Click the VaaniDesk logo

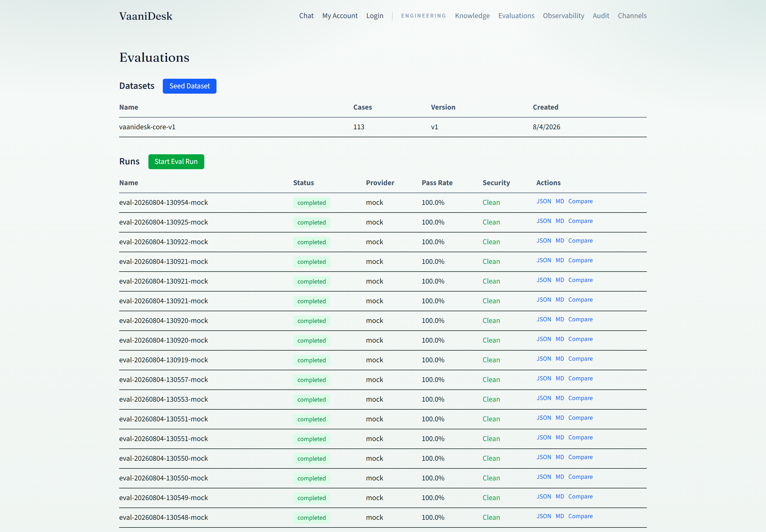pos(146,16)
